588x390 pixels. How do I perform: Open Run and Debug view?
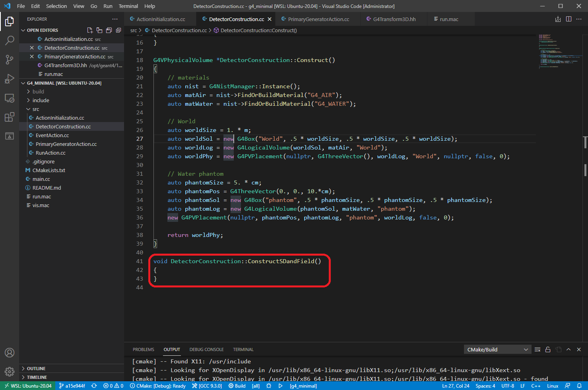10,79
